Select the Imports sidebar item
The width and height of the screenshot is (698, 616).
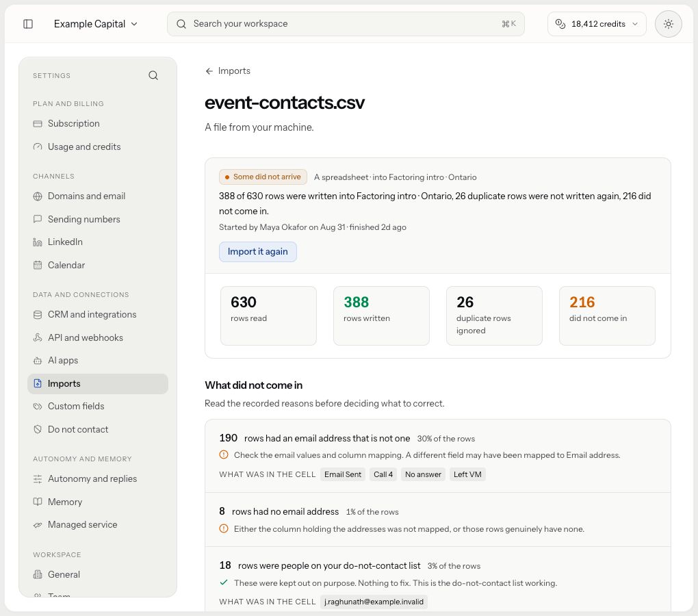pos(98,384)
